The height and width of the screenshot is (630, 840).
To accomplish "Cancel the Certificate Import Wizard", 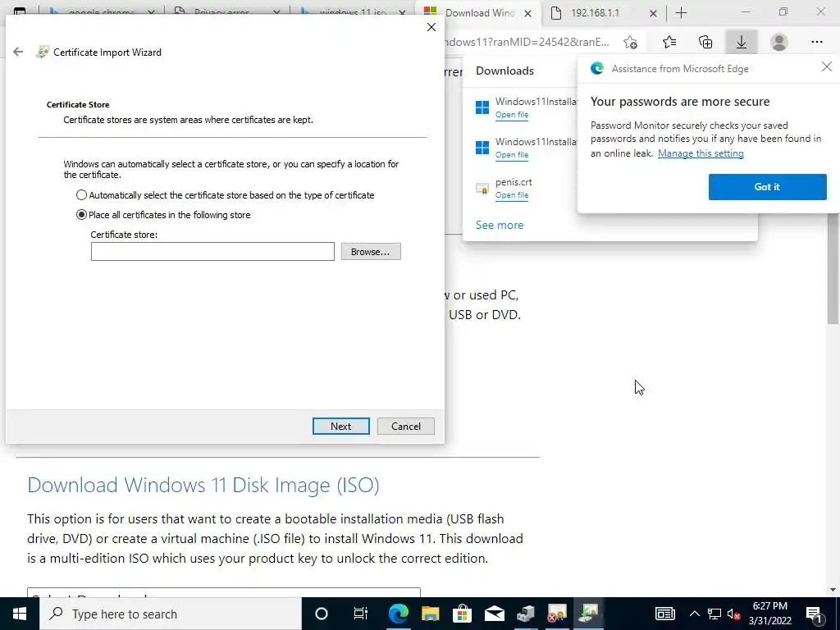I will pos(405,427).
